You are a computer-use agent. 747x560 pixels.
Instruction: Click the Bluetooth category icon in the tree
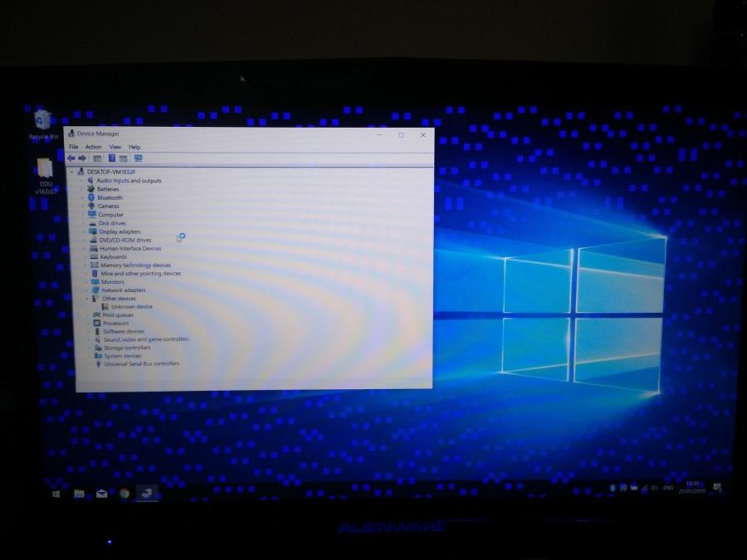(x=91, y=197)
